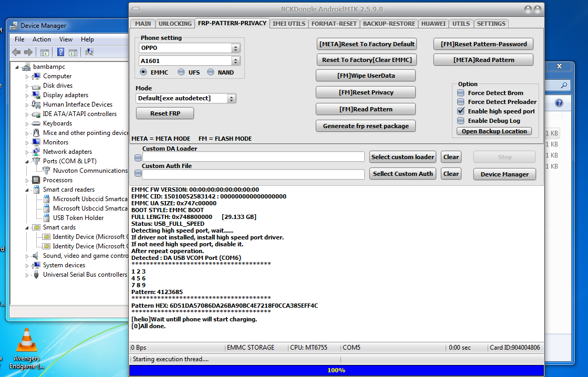Image resolution: width=588 pixels, height=377 pixels.
Task: Click the Pattern HEX line in log
Action: pyautogui.click(x=224, y=306)
